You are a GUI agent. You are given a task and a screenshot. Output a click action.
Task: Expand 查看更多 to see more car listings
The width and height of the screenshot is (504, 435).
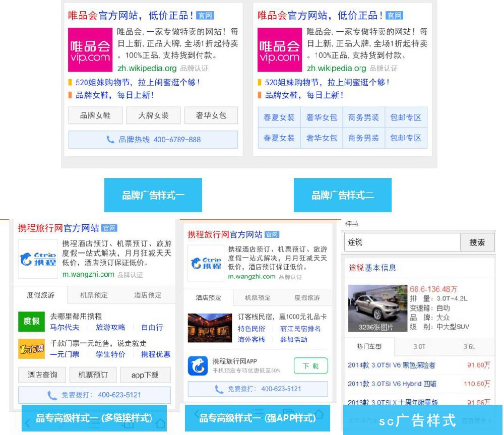475,420
